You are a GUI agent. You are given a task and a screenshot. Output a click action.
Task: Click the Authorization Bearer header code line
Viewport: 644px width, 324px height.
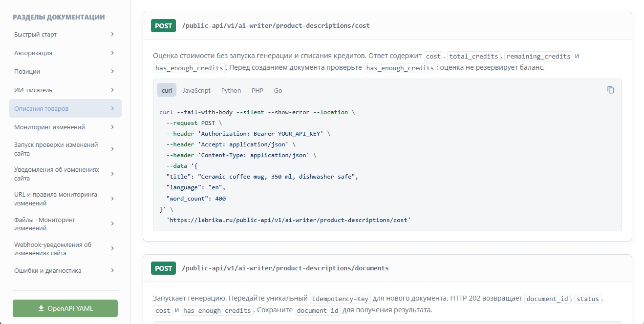tap(249, 134)
